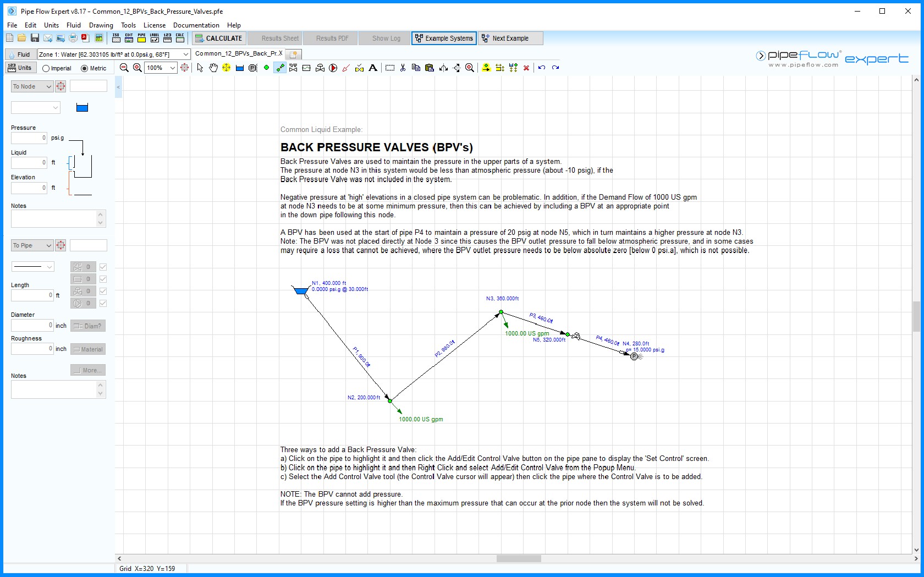Click the Example Systems button
The height and width of the screenshot is (577, 924).
pyautogui.click(x=444, y=38)
